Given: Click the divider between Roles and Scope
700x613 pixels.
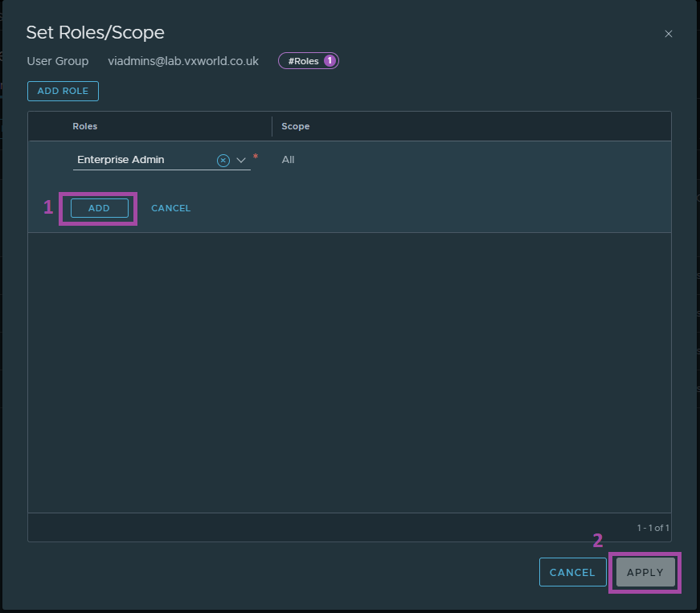Looking at the screenshot, I should pos(272,126).
